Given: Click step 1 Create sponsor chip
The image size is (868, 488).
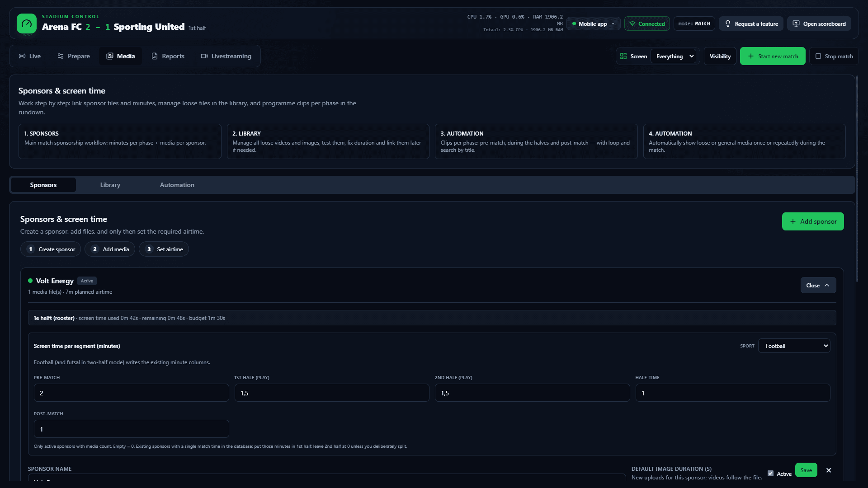Looking at the screenshot, I should pyautogui.click(x=51, y=249).
